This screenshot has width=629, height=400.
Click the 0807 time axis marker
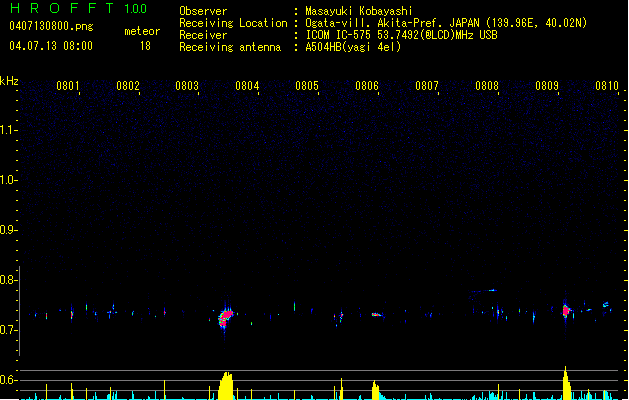(x=427, y=86)
